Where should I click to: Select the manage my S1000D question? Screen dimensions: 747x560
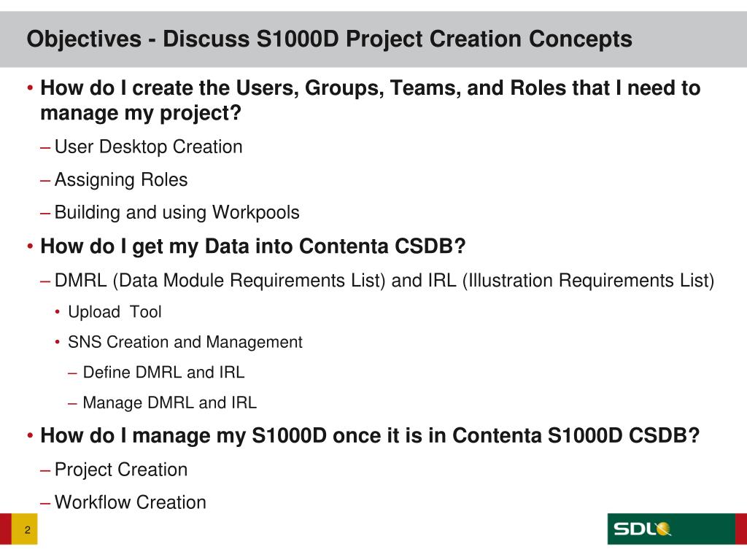coord(370,435)
